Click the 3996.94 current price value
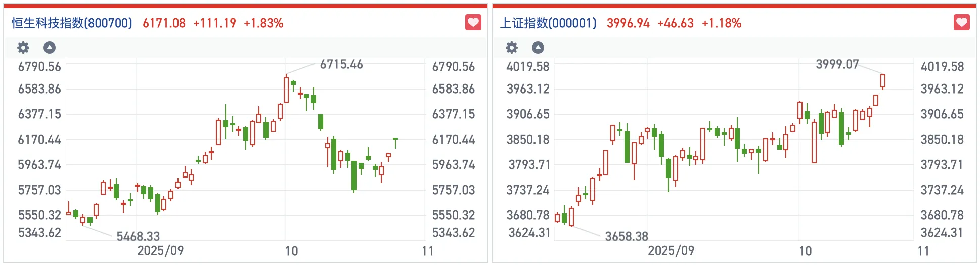Screen dimensions: 980x265 click(x=628, y=23)
